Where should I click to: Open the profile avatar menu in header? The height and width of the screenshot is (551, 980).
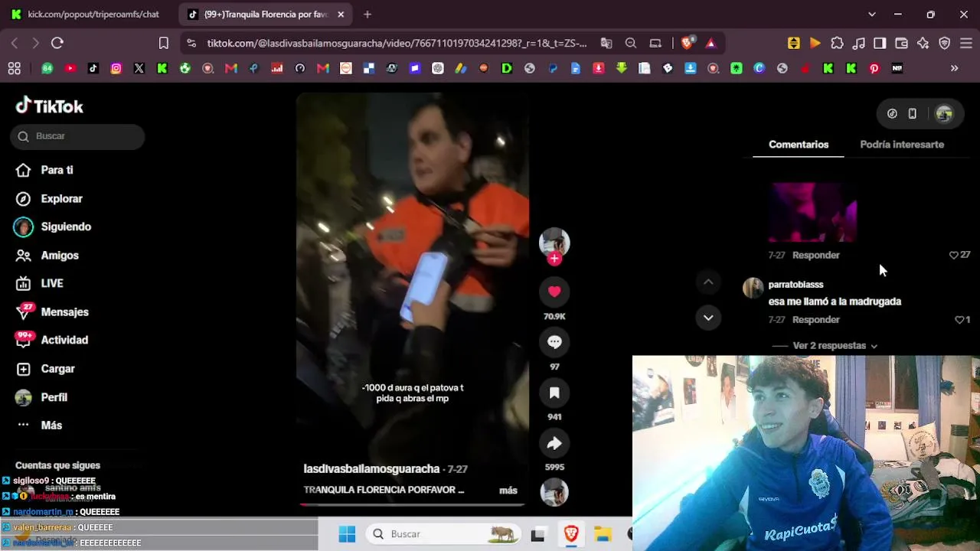pos(944,114)
